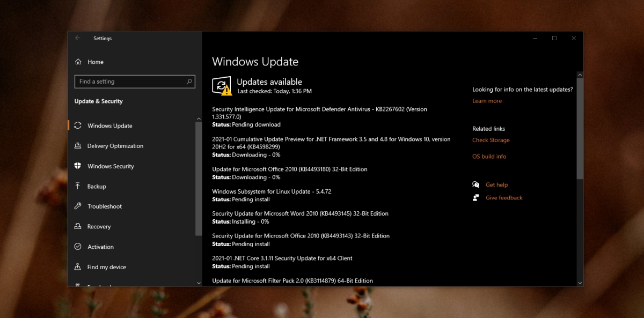Click the Office 2010 KB4493180 update entry
The width and height of the screenshot is (644, 318).
(290, 173)
